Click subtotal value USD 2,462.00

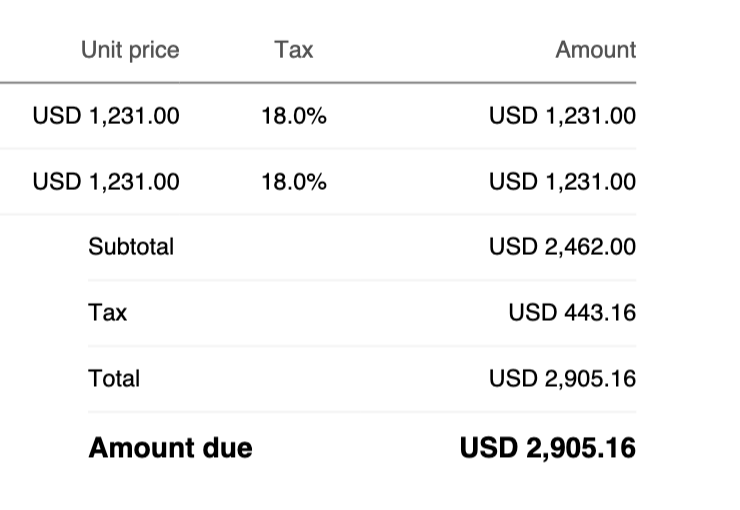(x=563, y=247)
